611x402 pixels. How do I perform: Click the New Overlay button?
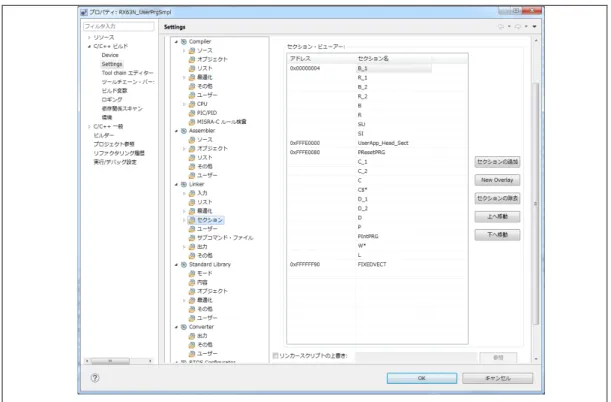pyautogui.click(x=497, y=180)
